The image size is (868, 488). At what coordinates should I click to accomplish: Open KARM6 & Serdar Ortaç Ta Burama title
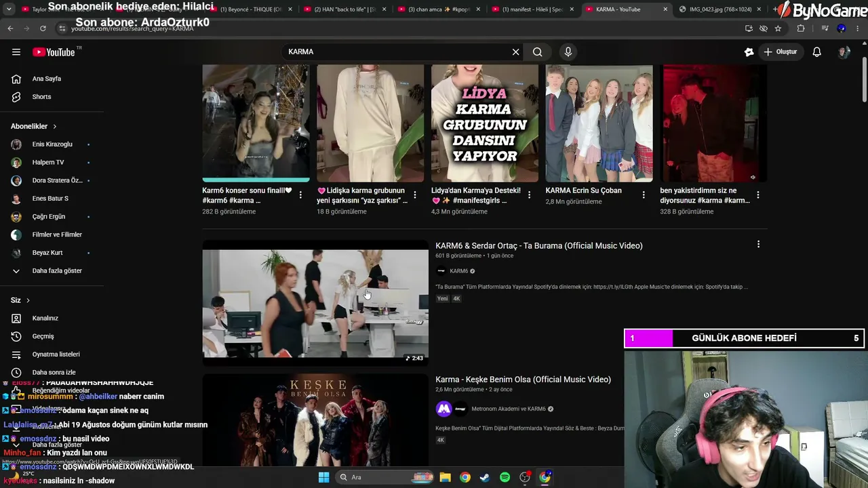pos(539,246)
